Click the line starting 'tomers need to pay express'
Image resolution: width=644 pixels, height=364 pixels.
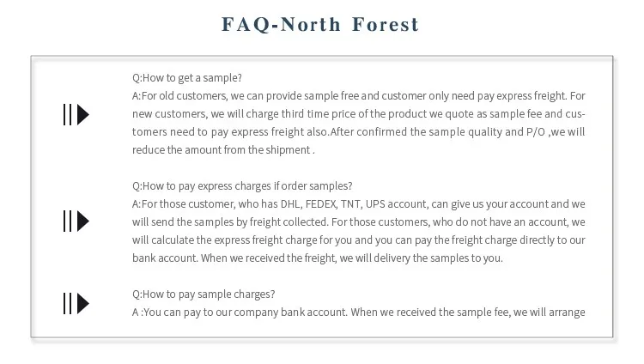[x=358, y=131]
